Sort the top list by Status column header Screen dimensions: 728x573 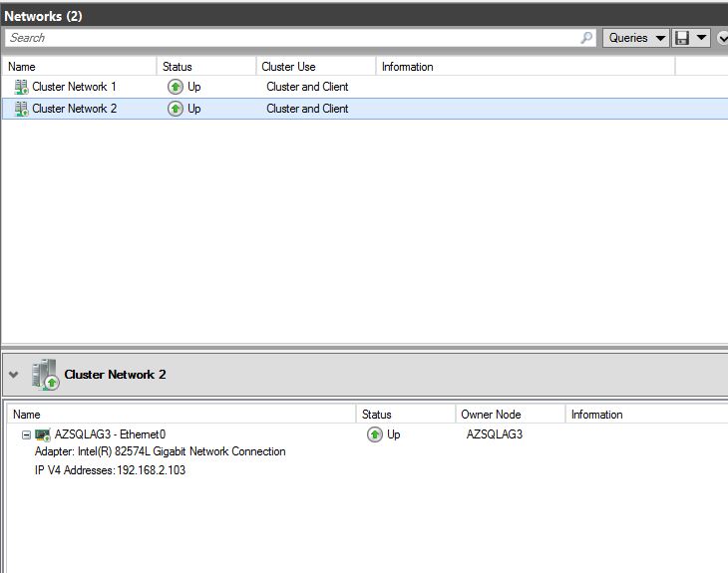(x=205, y=67)
